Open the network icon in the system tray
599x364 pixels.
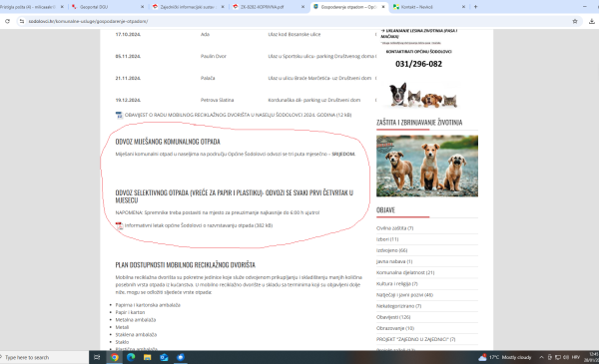(x=558, y=357)
